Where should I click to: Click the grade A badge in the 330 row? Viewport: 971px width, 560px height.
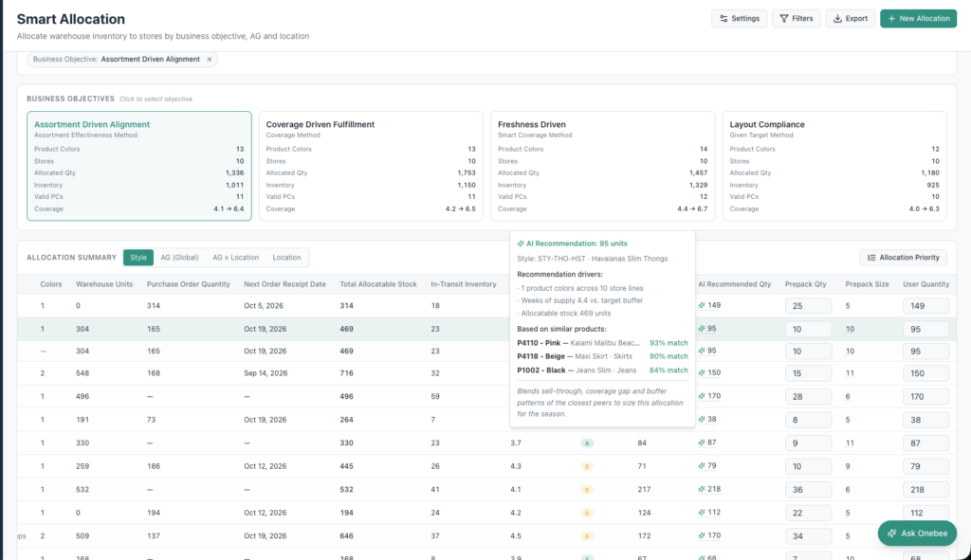coord(587,443)
